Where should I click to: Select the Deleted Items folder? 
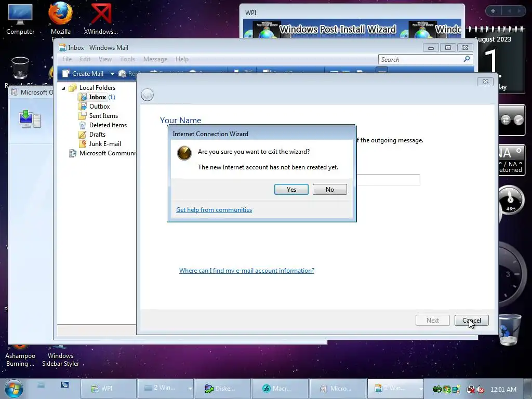108,125
